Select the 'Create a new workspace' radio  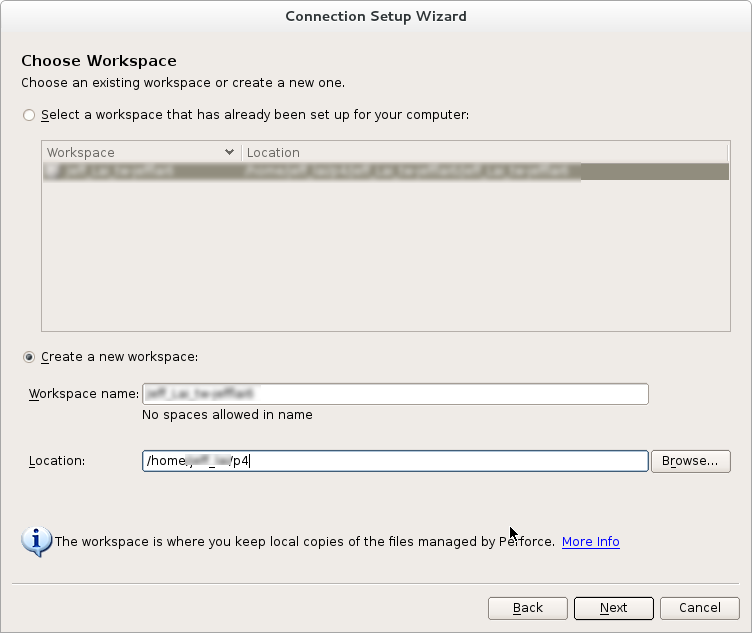click(29, 357)
